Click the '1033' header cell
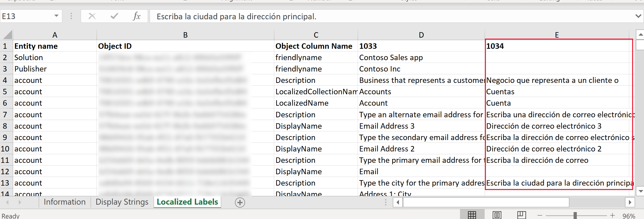The height and width of the screenshot is (219, 644). click(x=421, y=46)
